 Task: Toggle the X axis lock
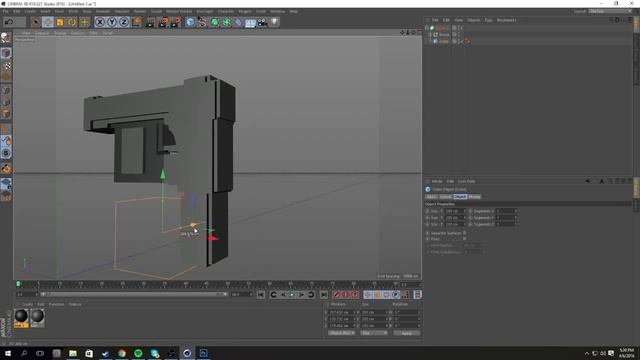pyautogui.click(x=100, y=22)
